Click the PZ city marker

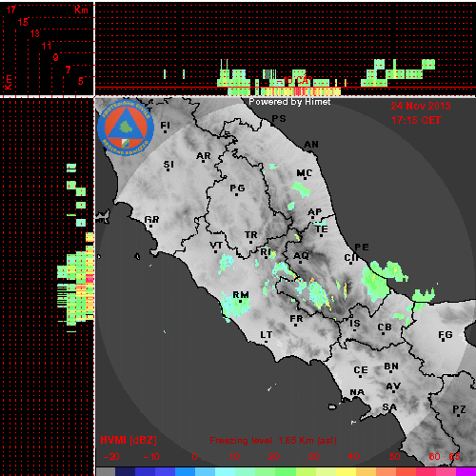(458, 415)
